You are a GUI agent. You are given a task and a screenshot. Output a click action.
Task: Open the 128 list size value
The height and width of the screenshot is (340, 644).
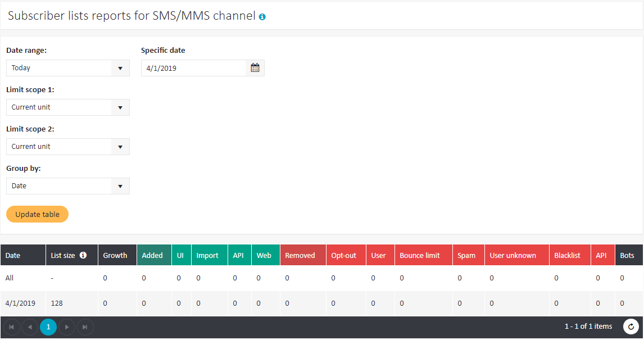point(57,303)
